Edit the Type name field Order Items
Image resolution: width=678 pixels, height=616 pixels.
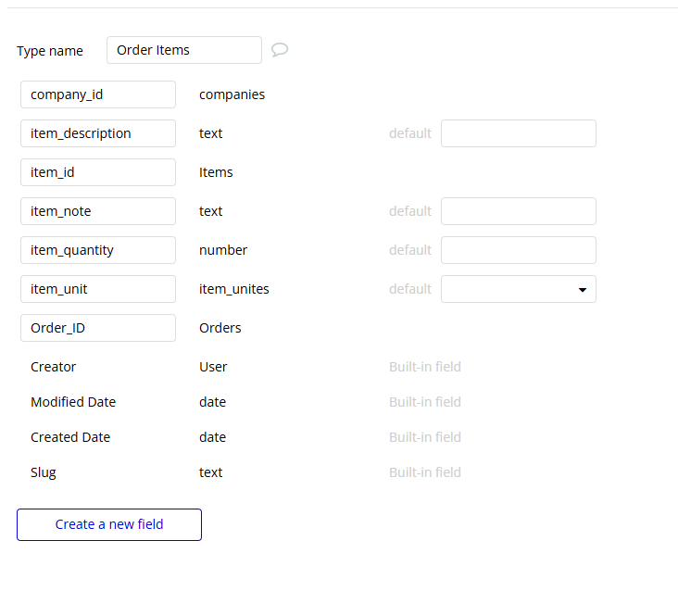pos(184,50)
